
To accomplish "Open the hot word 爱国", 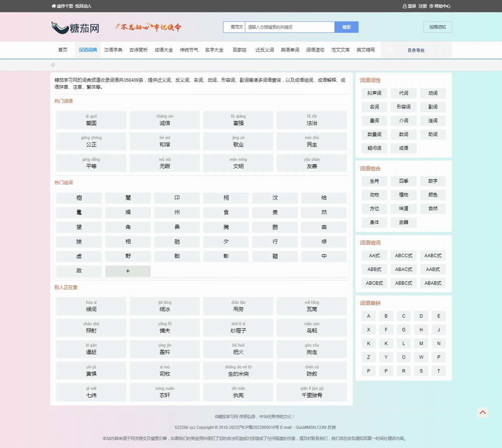I will [x=91, y=120].
